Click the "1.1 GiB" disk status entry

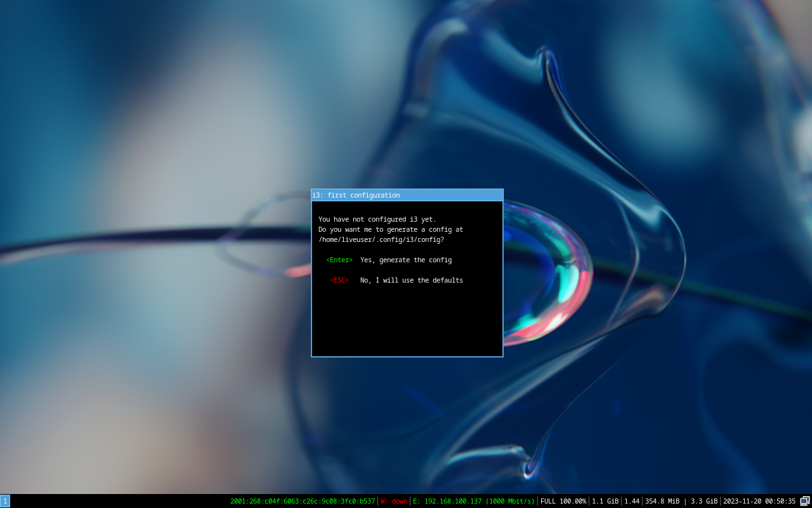tap(605, 501)
